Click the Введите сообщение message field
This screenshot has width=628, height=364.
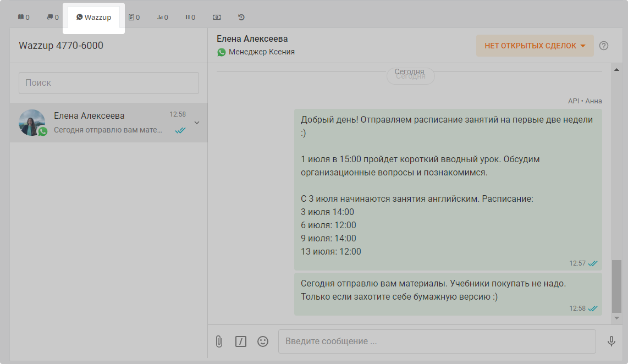437,341
